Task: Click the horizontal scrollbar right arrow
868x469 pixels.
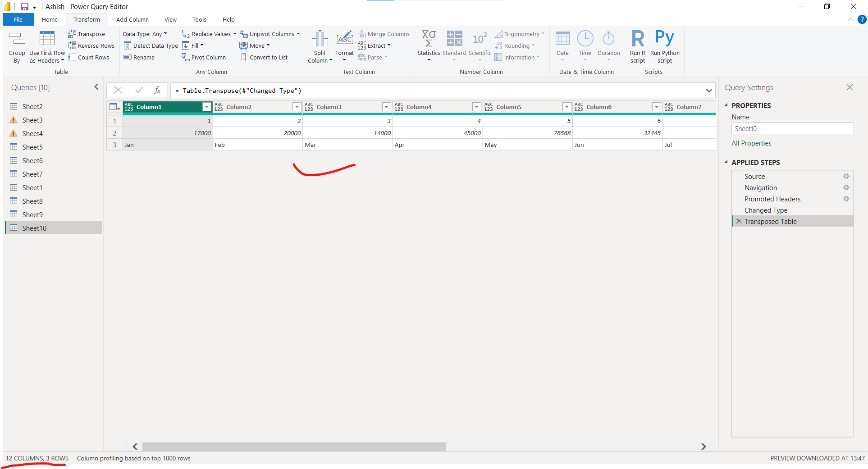Action: point(703,446)
